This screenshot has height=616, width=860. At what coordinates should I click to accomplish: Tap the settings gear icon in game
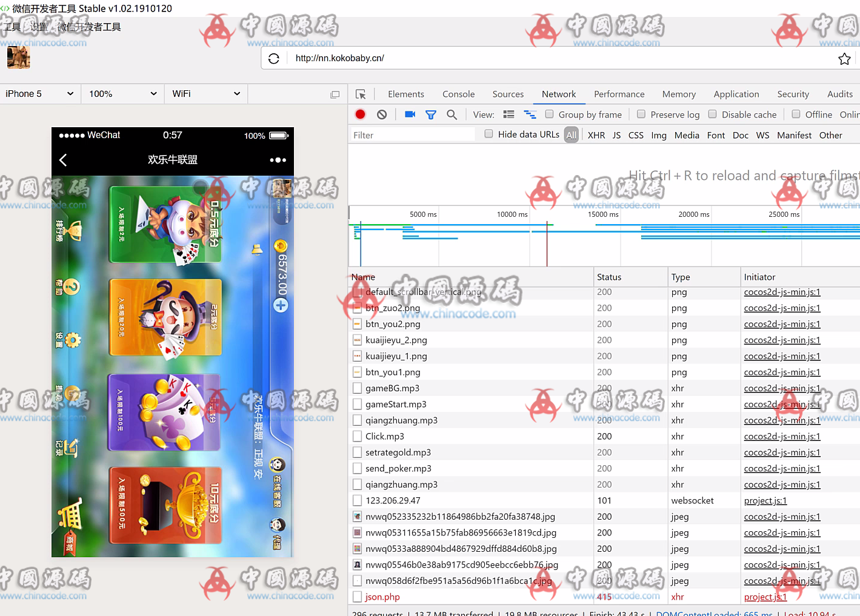[73, 340]
